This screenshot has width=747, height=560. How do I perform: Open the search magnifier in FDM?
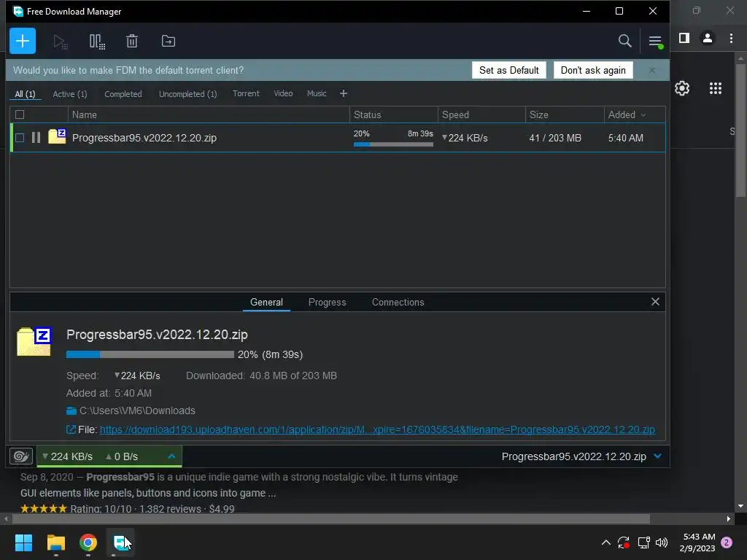click(624, 41)
